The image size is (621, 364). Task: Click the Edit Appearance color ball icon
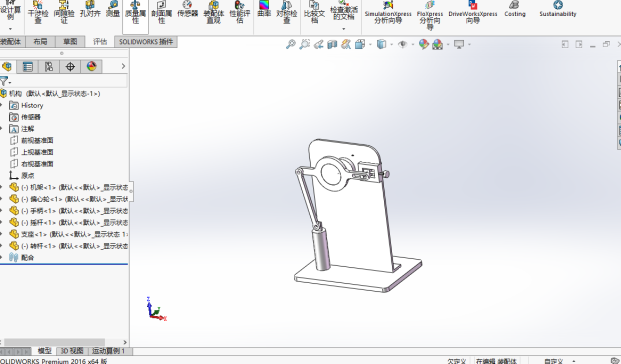click(x=423, y=44)
